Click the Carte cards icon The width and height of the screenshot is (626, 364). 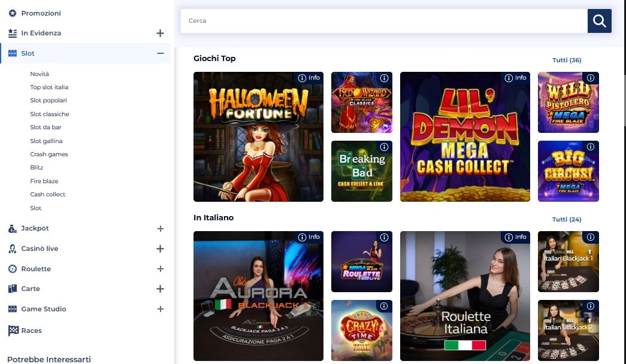coord(13,289)
